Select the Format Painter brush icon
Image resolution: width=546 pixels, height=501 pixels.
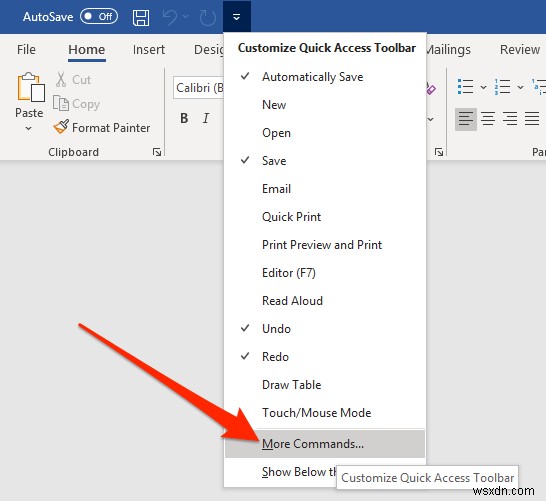[61, 127]
